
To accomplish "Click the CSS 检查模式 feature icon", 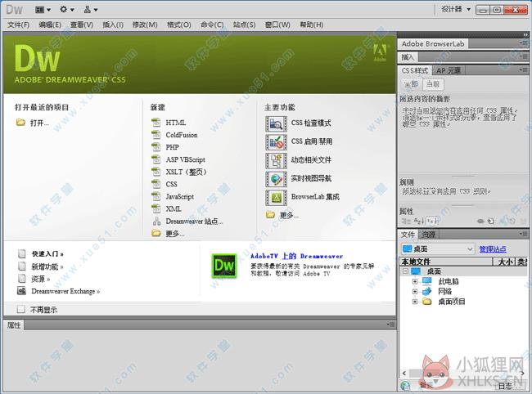I will (276, 123).
